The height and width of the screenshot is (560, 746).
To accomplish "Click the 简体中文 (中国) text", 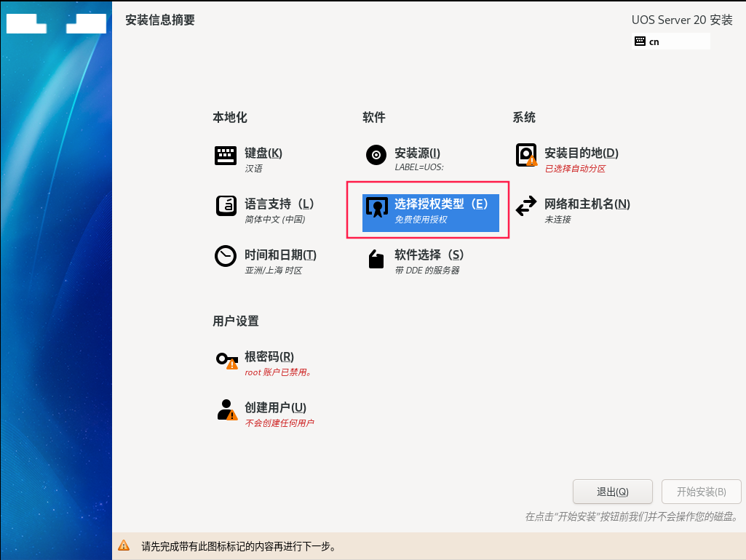I will click(x=275, y=220).
